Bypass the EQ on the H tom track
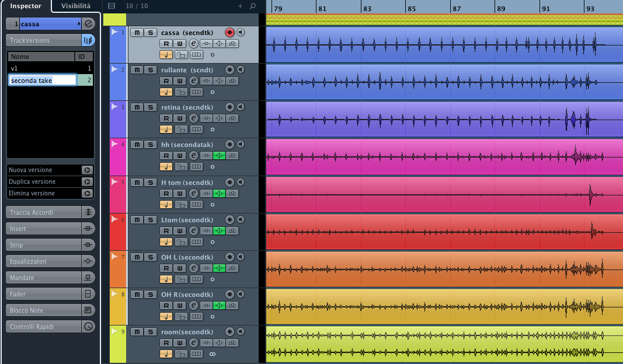 click(x=219, y=193)
